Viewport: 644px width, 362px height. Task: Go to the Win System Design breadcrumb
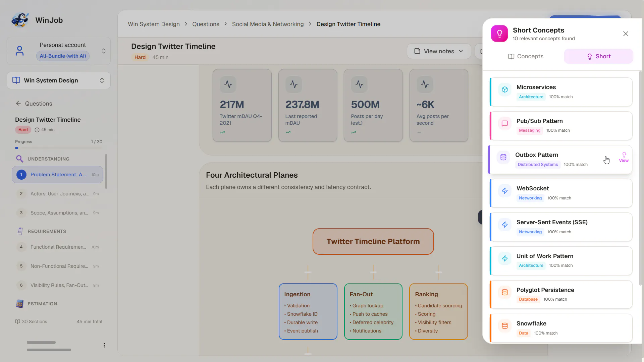(x=154, y=24)
